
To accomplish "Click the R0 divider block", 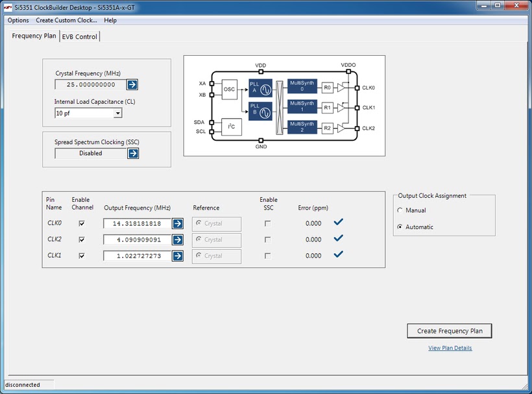I will (327, 88).
